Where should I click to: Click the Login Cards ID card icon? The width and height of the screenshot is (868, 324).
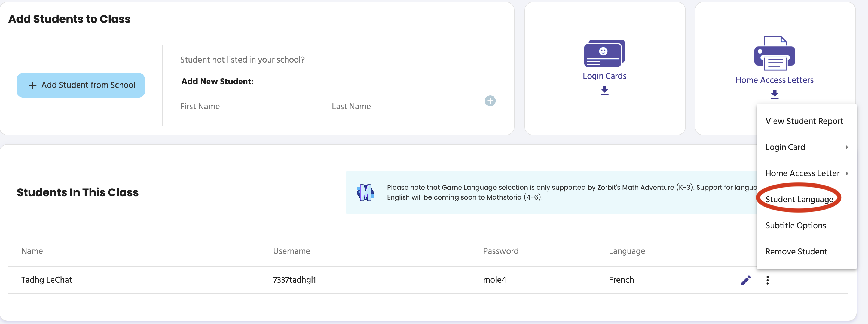(x=604, y=53)
